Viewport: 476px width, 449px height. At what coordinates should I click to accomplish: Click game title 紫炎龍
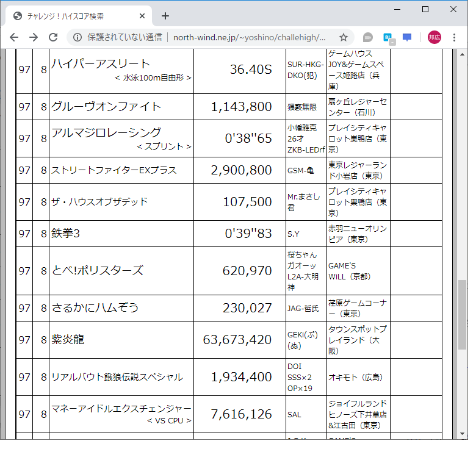point(67,340)
